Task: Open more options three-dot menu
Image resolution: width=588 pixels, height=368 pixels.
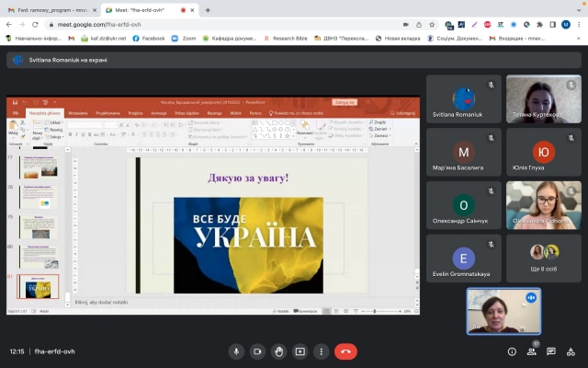Action: pyautogui.click(x=321, y=351)
